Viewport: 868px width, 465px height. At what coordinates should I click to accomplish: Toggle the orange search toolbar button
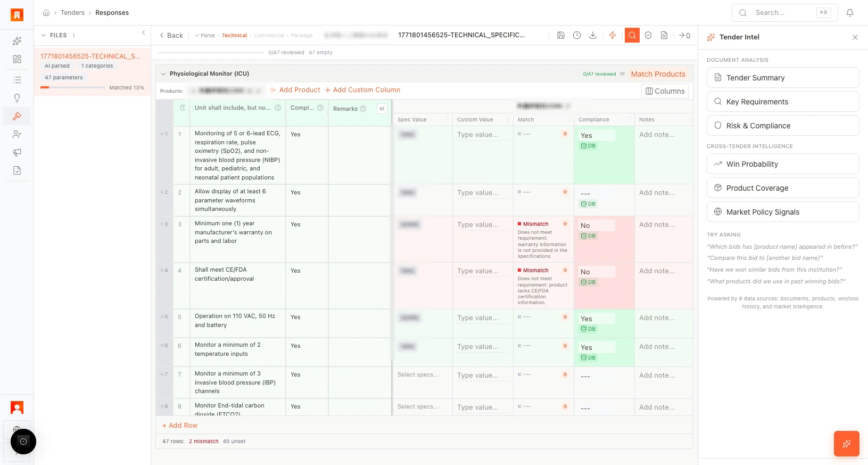632,35
